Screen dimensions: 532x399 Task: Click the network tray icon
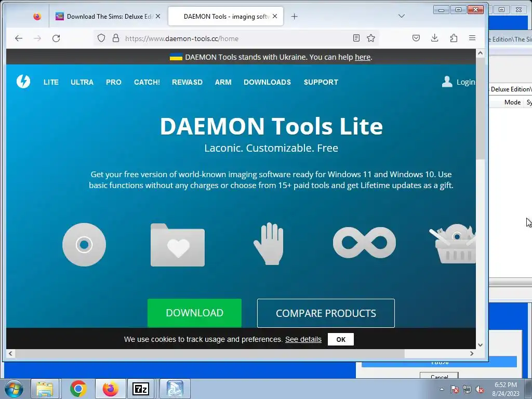467,389
